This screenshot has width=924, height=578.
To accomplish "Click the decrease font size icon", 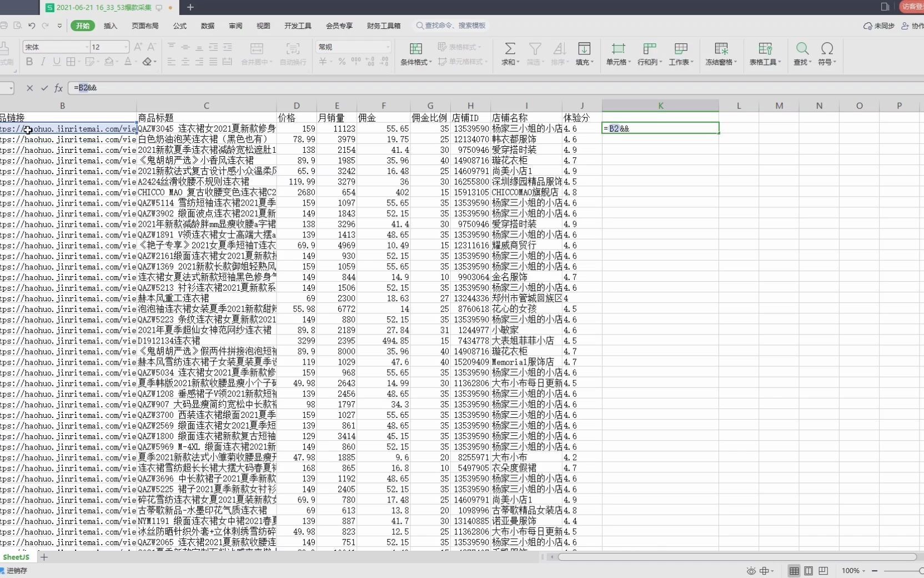I will tap(151, 47).
